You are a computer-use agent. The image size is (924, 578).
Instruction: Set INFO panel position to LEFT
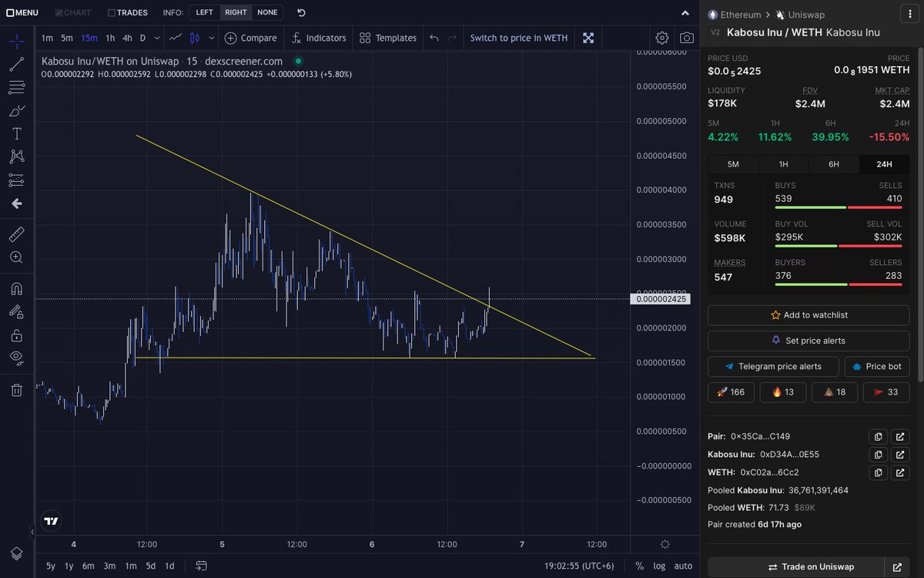tap(204, 12)
